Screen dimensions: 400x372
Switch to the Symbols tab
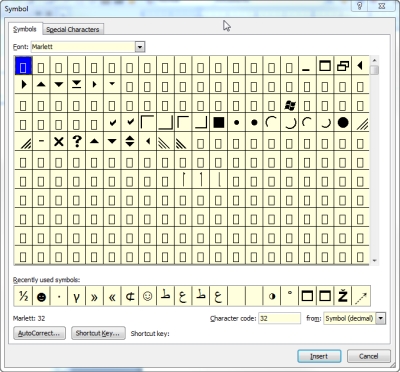(x=25, y=29)
